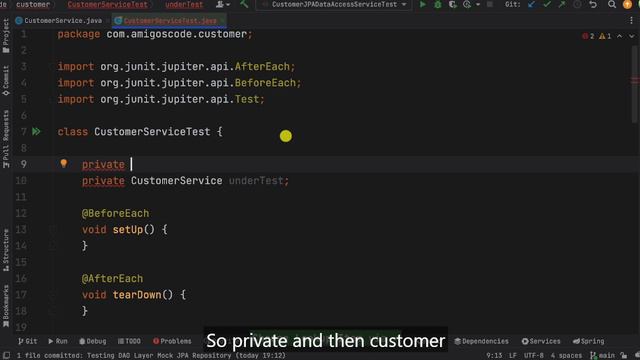Show Git history clock icon
Viewport: 640px width, 360px height.
(x=577, y=4)
